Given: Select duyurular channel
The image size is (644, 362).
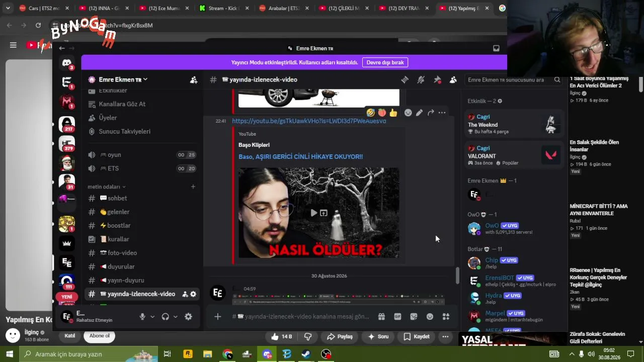Looking at the screenshot, I should tap(141, 266).
